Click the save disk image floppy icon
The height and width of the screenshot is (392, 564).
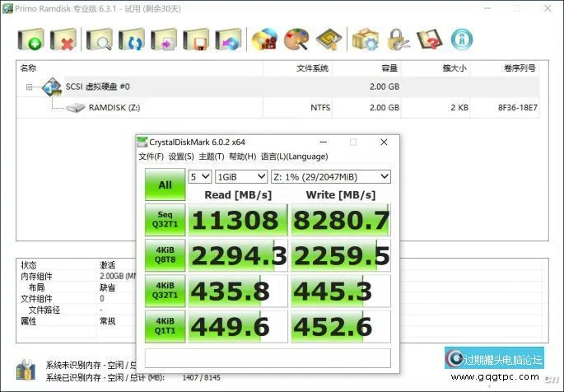pos(197,40)
